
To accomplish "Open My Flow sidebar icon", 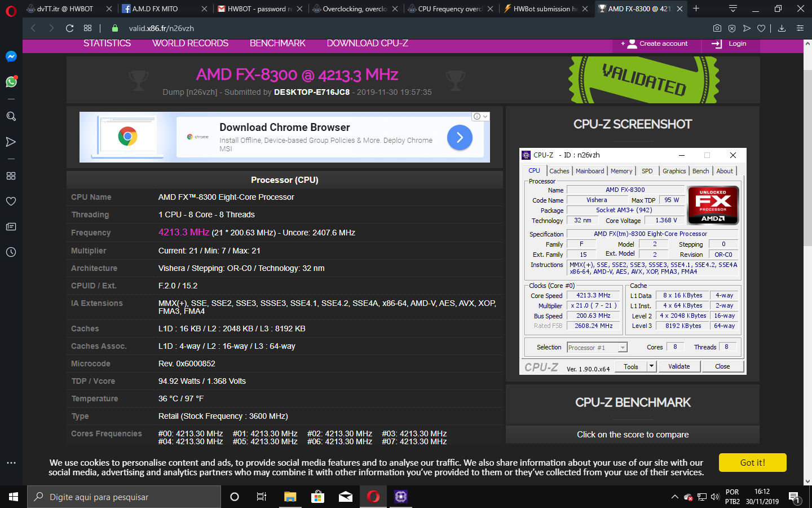I will coord(11,142).
